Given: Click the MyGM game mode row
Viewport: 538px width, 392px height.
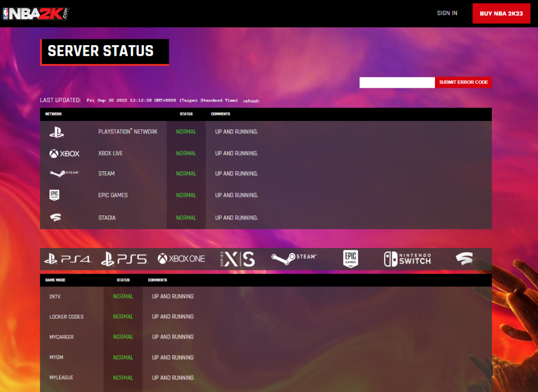Looking at the screenshot, I should click(x=265, y=357).
